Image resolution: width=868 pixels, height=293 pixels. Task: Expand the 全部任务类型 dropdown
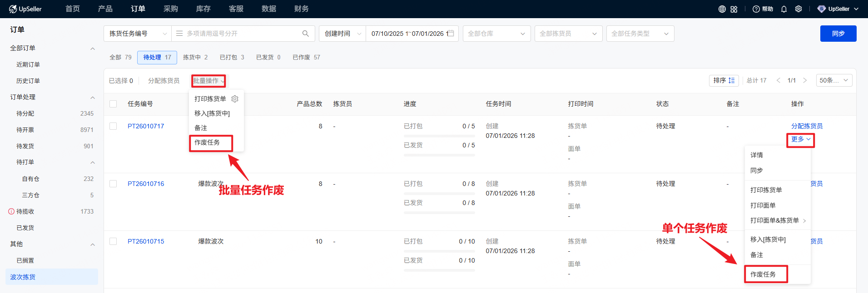click(x=640, y=34)
